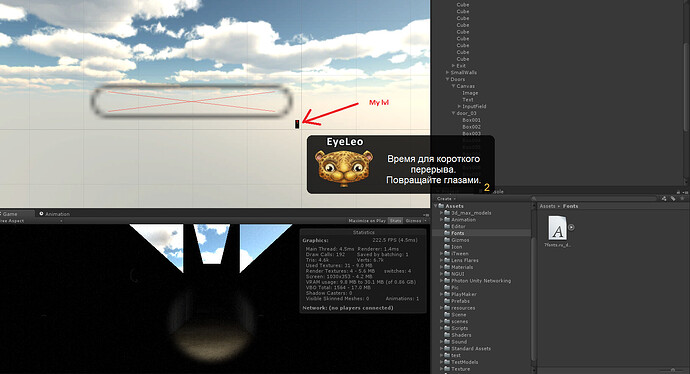Click Fonts in the breadcrumb path
The height and width of the screenshot is (374, 690).
pyautogui.click(x=570, y=206)
